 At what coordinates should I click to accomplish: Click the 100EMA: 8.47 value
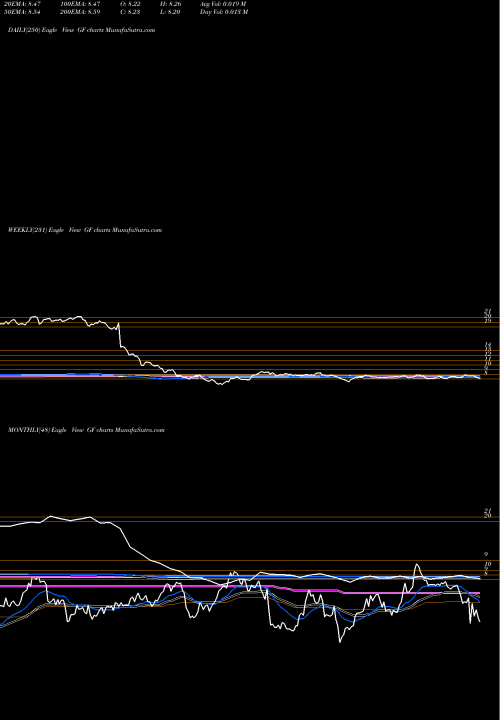82,4
